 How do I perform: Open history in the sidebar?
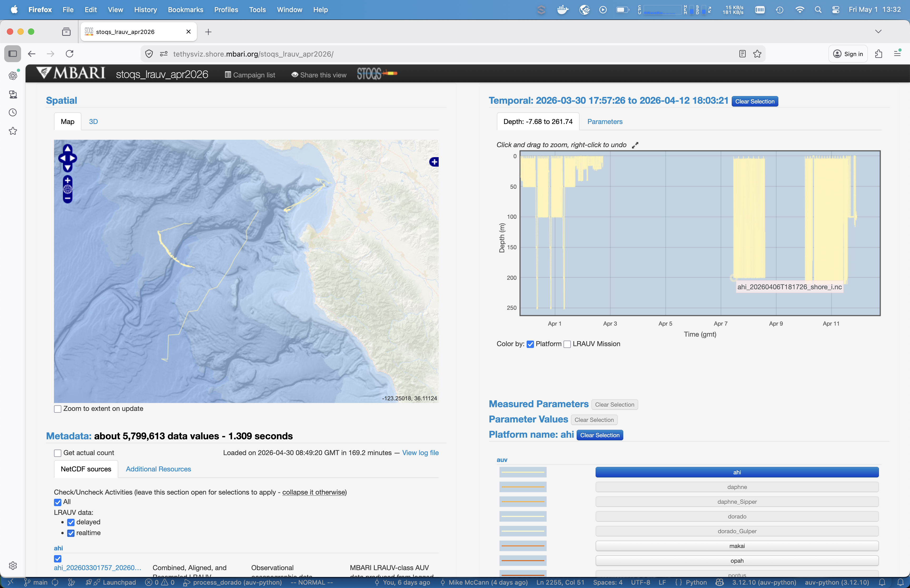pyautogui.click(x=13, y=112)
